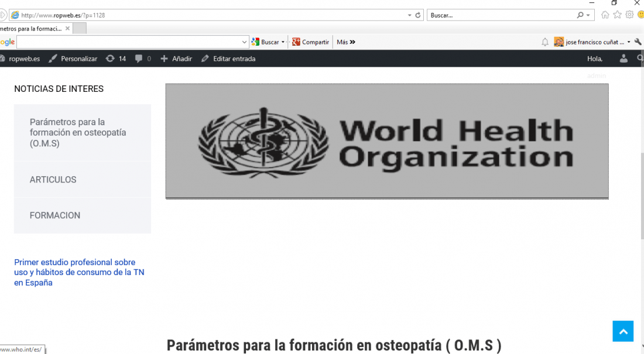
Task: Click Personalizar in the admin bar
Action: (79, 59)
